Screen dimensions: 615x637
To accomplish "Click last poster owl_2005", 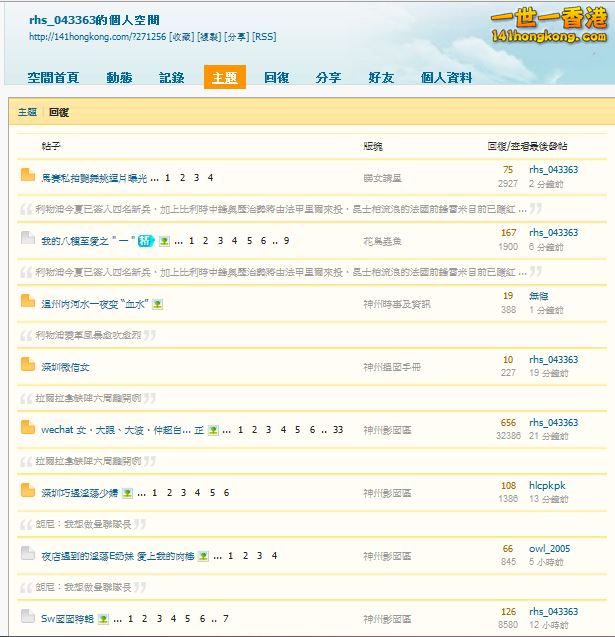I will pyautogui.click(x=549, y=548).
